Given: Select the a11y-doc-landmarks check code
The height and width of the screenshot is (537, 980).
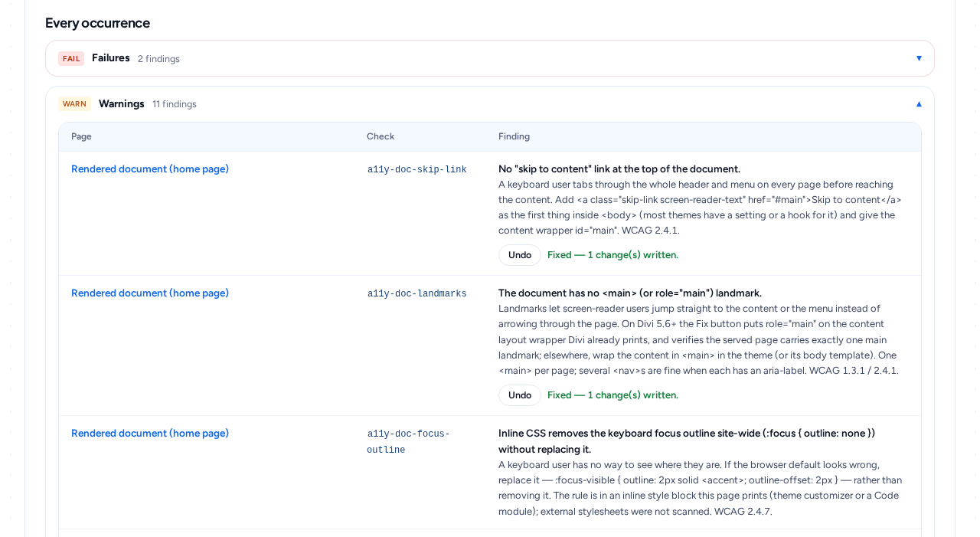Looking at the screenshot, I should point(416,294).
